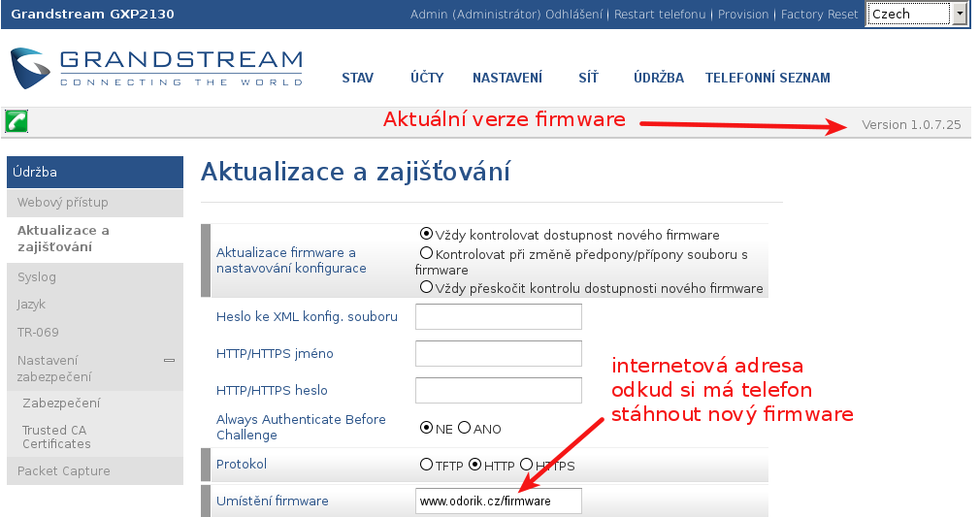Viewport: 980px width, 517px height.
Task: Select 'Vždy kontrolovat dostupnost nového firmware' option
Action: 426,234
